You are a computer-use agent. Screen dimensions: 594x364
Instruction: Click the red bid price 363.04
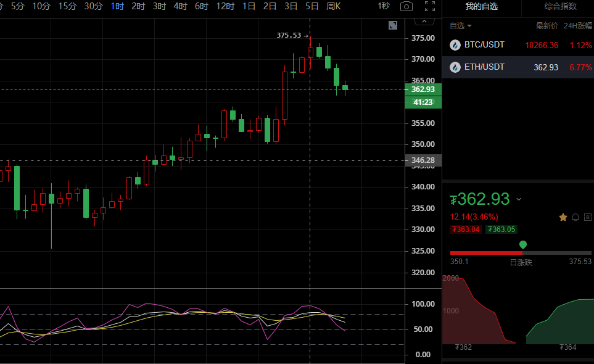[x=466, y=230]
